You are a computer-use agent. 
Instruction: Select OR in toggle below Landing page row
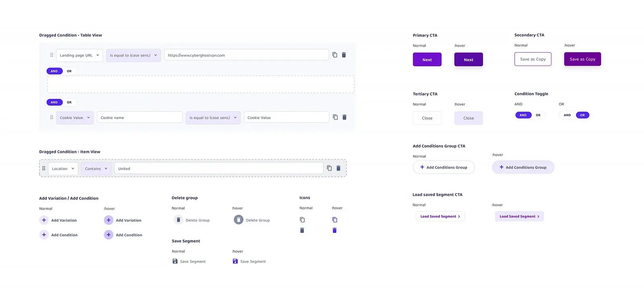[x=69, y=71]
